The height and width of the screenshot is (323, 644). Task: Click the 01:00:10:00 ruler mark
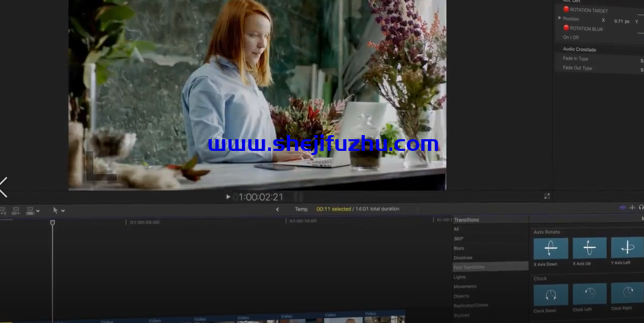click(303, 221)
